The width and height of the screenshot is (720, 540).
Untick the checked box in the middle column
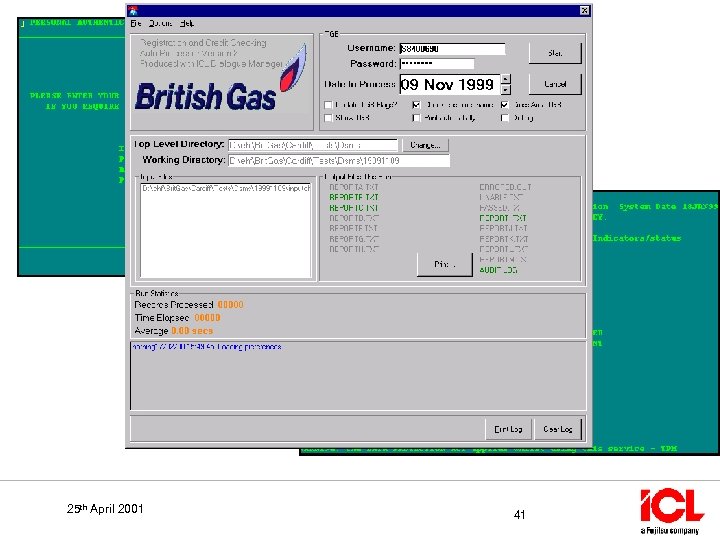coord(416,105)
